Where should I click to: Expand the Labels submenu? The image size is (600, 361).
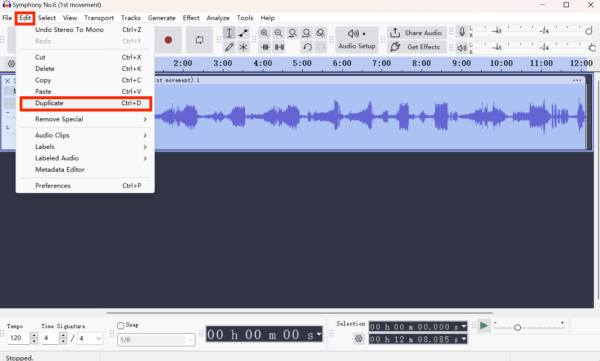click(85, 147)
